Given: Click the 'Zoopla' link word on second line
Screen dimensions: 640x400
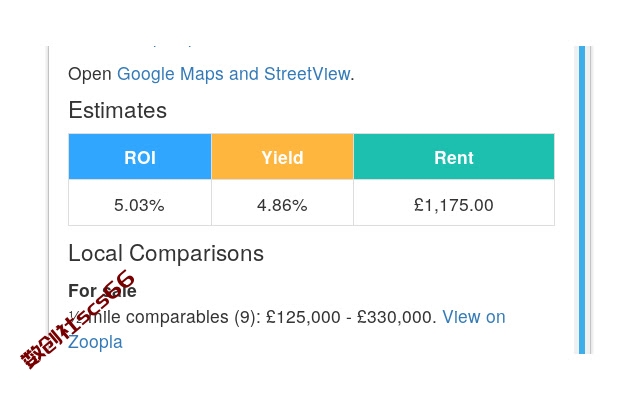Looking at the screenshot, I should pyautogui.click(x=95, y=342).
